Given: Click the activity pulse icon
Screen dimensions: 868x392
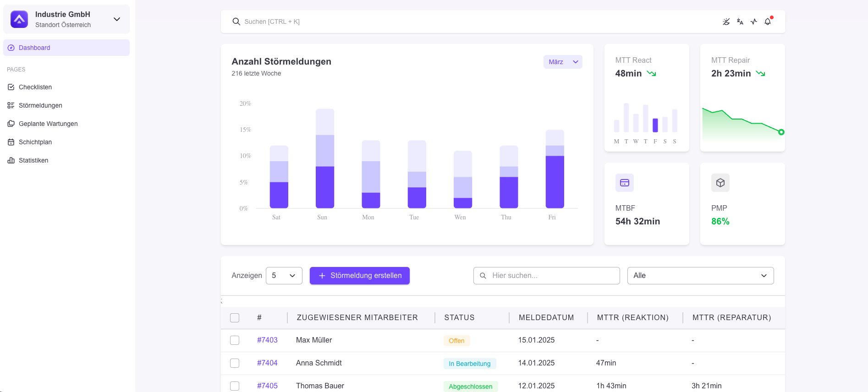Looking at the screenshot, I should click(x=754, y=22).
